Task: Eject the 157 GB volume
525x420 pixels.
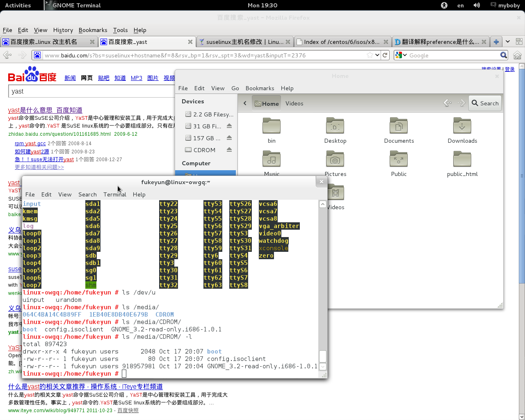Action: click(x=229, y=138)
